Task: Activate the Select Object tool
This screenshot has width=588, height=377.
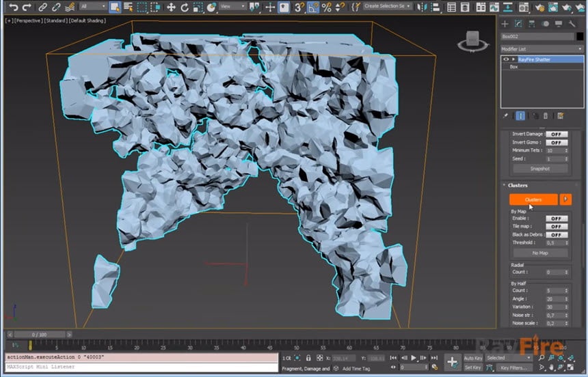Action: [115, 7]
